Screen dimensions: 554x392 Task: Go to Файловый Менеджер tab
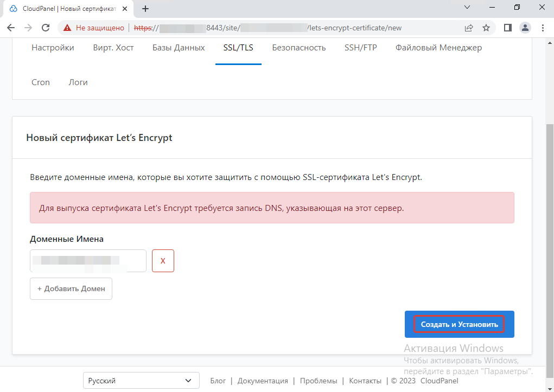point(438,48)
